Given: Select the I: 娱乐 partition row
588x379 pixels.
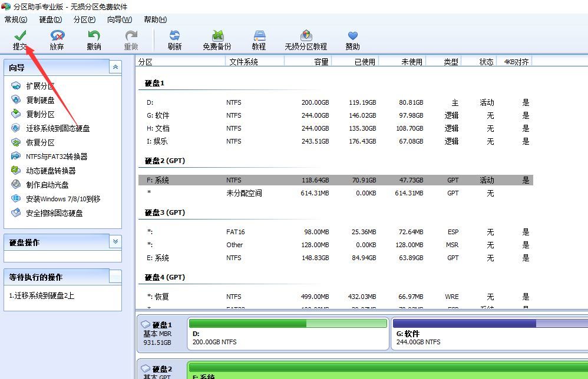Looking at the screenshot, I should point(336,141).
